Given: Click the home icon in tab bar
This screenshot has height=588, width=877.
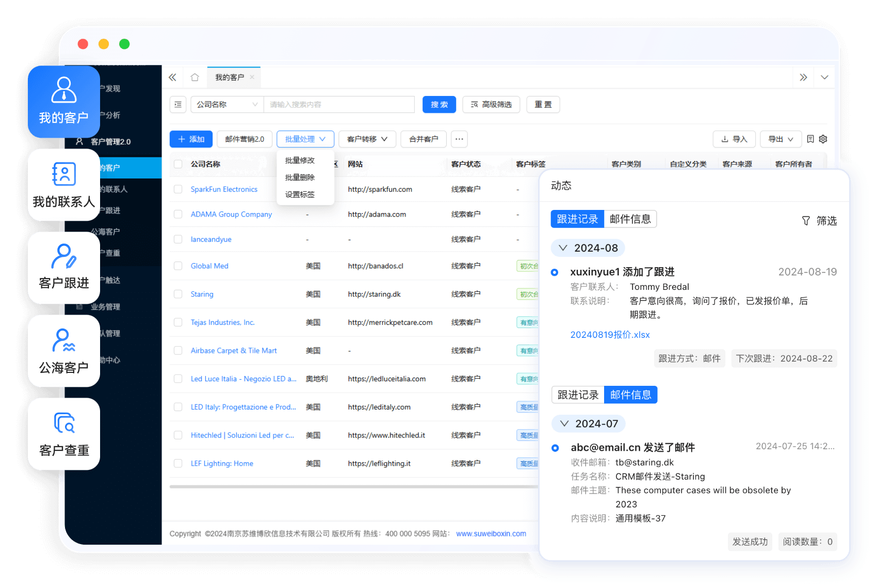Looking at the screenshot, I should 194,77.
